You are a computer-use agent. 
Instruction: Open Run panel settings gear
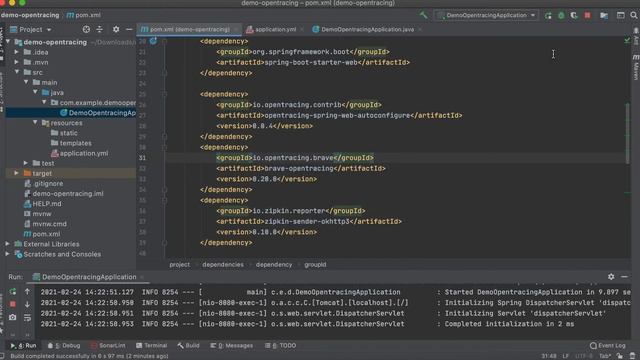(x=611, y=277)
